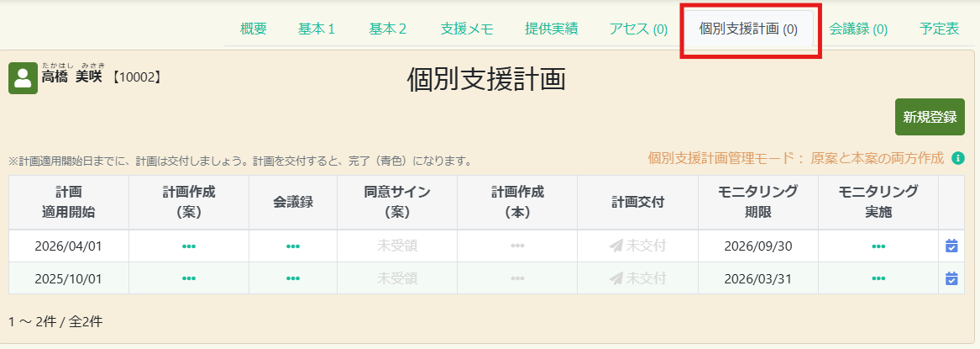Go to the 会議録 (0) tab
Viewport: 980px width, 349px height.
[x=858, y=29]
